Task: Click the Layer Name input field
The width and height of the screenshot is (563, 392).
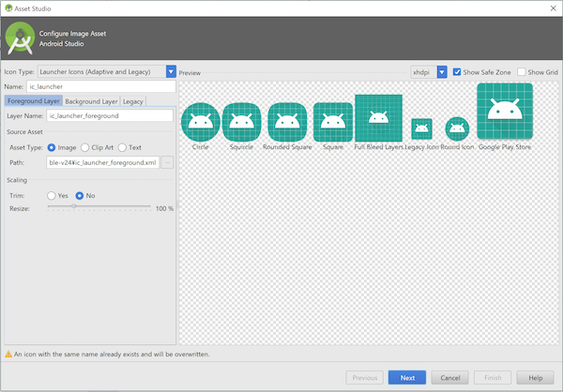Action: 110,115
